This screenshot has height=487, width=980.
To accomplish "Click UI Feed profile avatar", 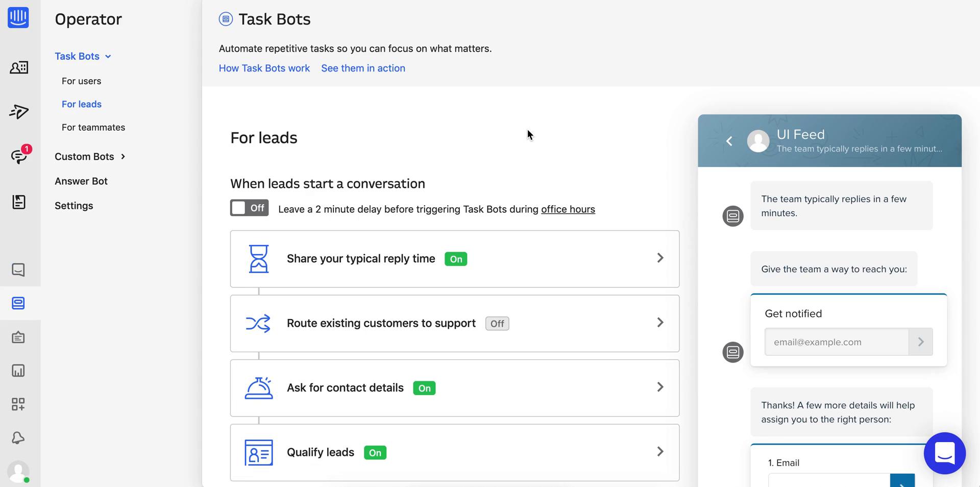I will pyautogui.click(x=758, y=141).
